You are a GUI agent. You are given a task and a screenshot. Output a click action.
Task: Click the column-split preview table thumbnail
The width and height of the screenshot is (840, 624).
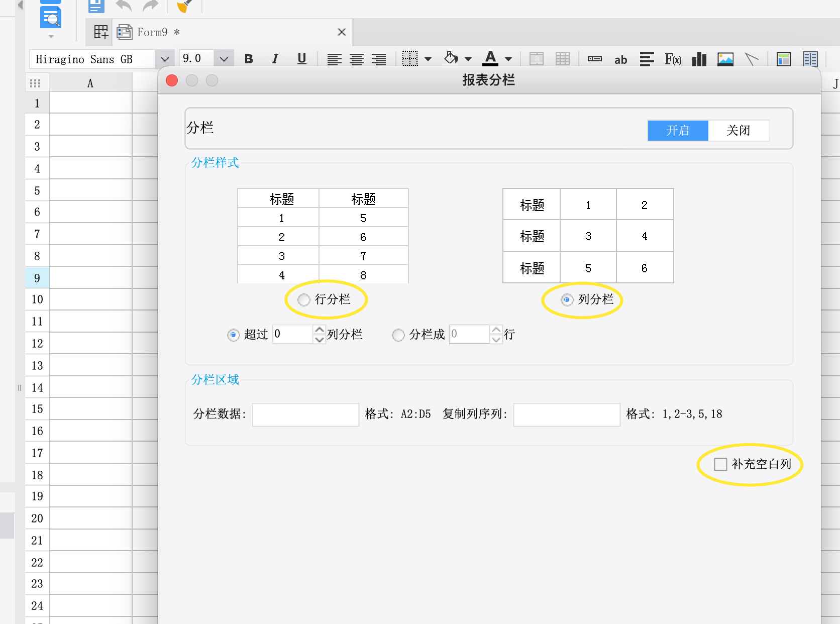(x=588, y=236)
